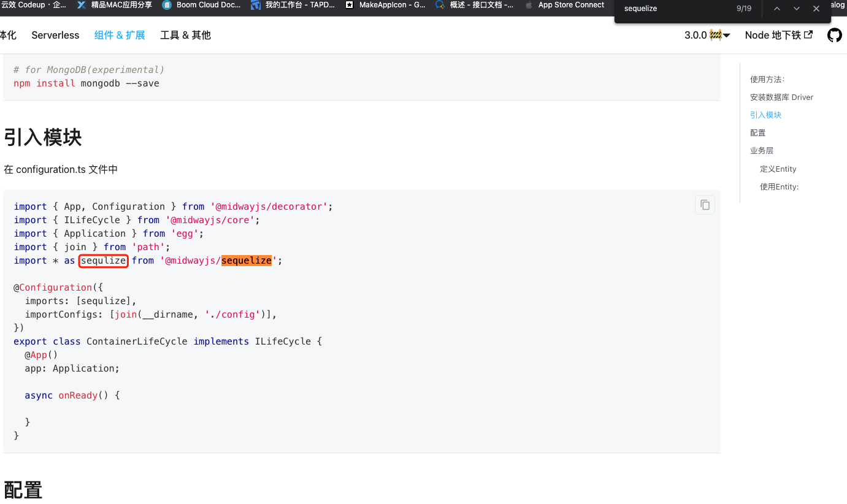Go to 安装数据库 Driver section

pyautogui.click(x=781, y=97)
